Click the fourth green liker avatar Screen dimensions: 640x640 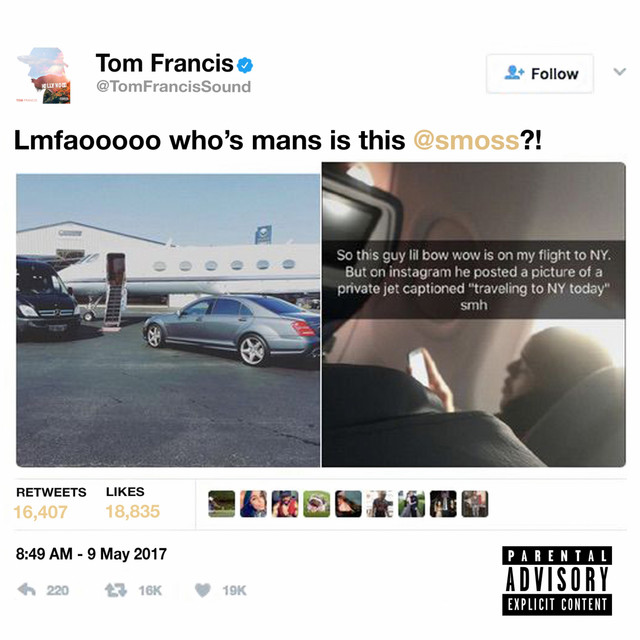tap(317, 504)
